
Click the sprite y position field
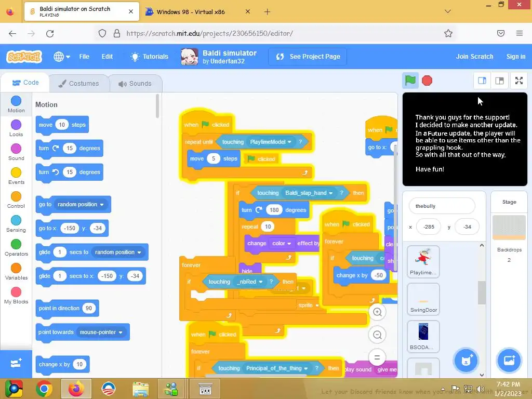click(467, 227)
